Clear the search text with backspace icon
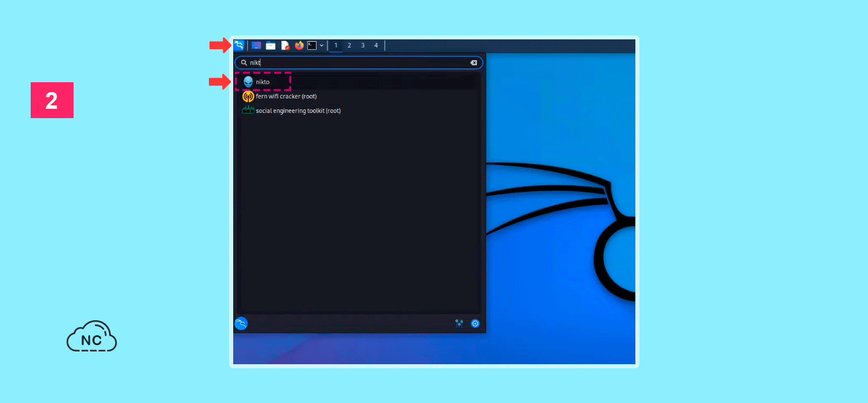 [x=473, y=63]
